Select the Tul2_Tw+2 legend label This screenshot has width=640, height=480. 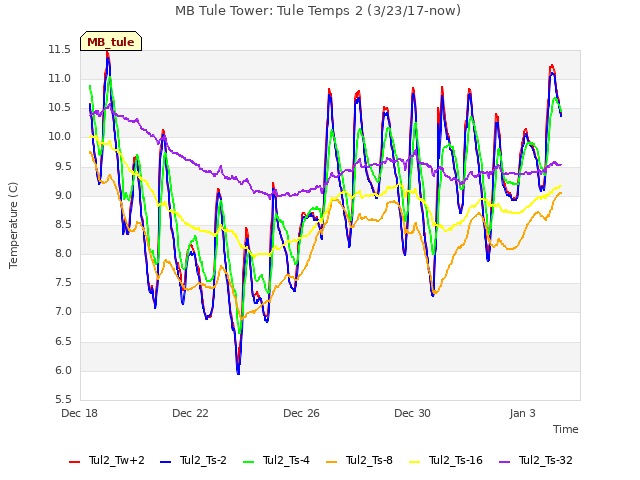pyautogui.click(x=117, y=460)
